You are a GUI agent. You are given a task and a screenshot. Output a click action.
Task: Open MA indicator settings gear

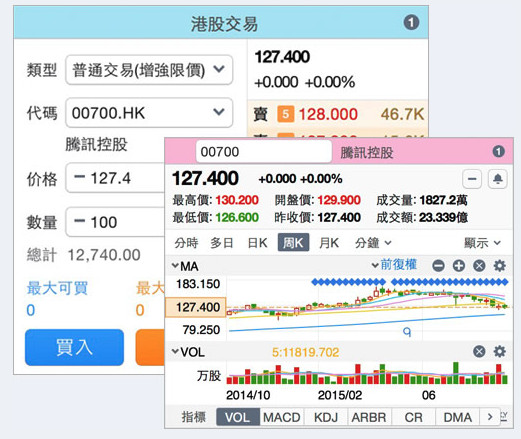(499, 266)
